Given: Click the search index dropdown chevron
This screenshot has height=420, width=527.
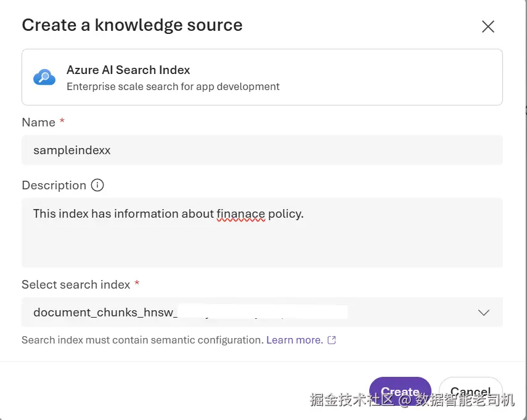Looking at the screenshot, I should pos(484,313).
